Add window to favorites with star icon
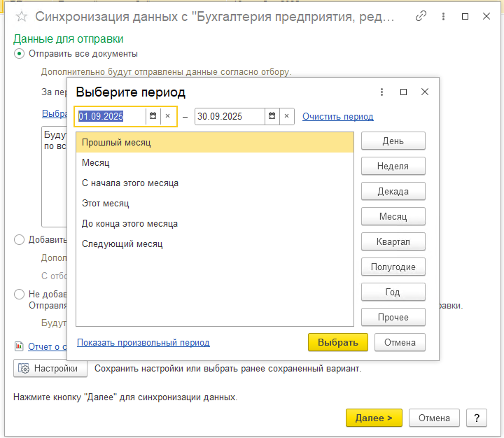Screen dimensions: 504x438 pyautogui.click(x=22, y=16)
